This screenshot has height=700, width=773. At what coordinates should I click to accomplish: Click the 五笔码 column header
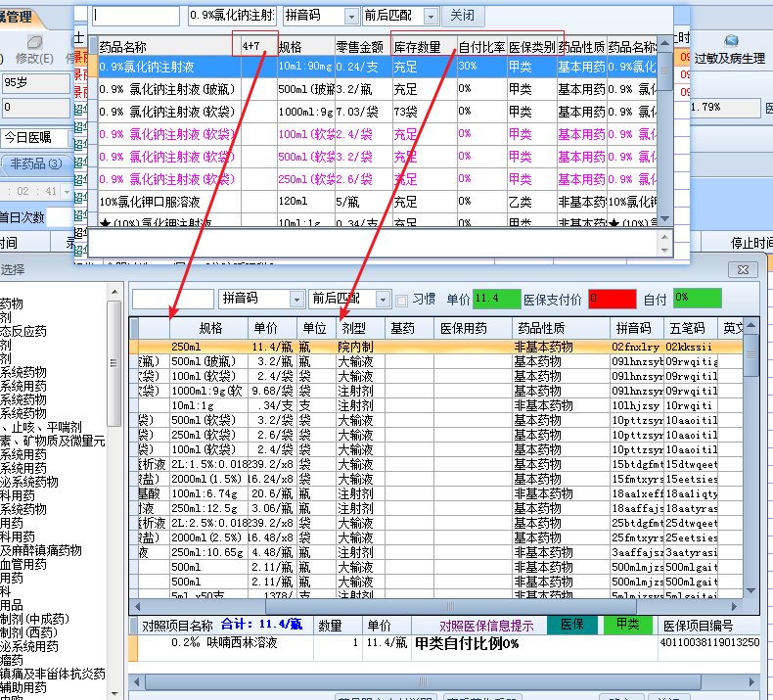(x=691, y=328)
